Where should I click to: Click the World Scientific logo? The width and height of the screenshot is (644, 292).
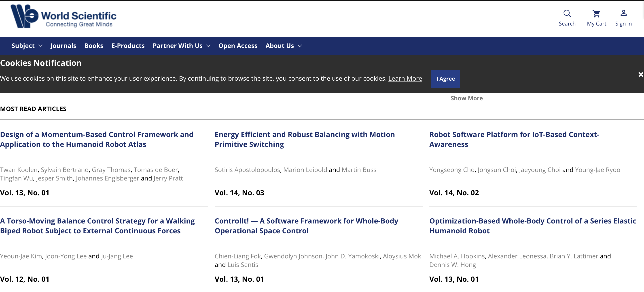tap(64, 17)
